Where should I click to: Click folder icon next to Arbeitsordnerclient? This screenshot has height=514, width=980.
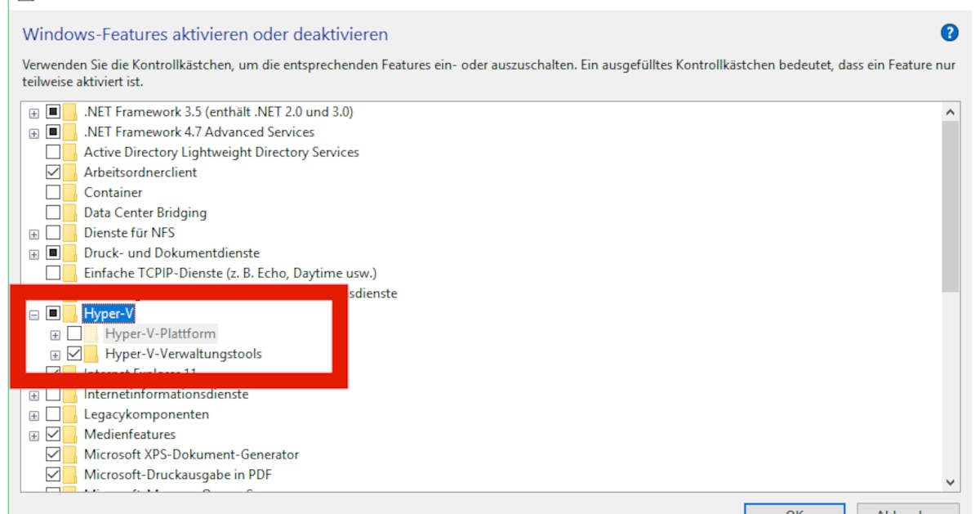(71, 172)
